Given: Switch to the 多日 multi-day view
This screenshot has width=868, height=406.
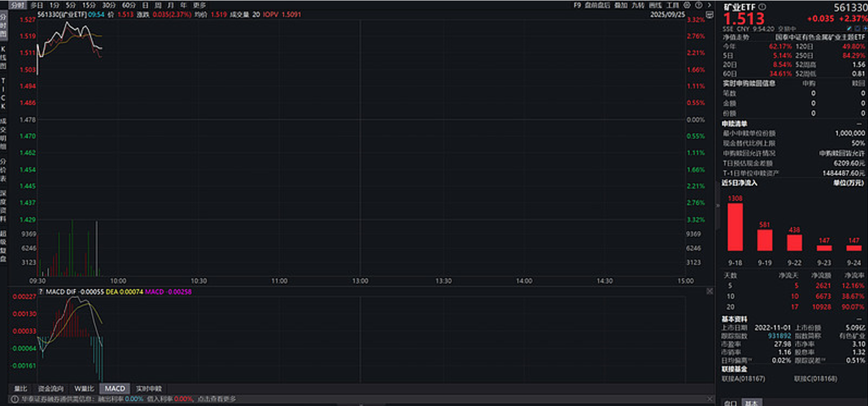Looking at the screenshot, I should point(37,5).
